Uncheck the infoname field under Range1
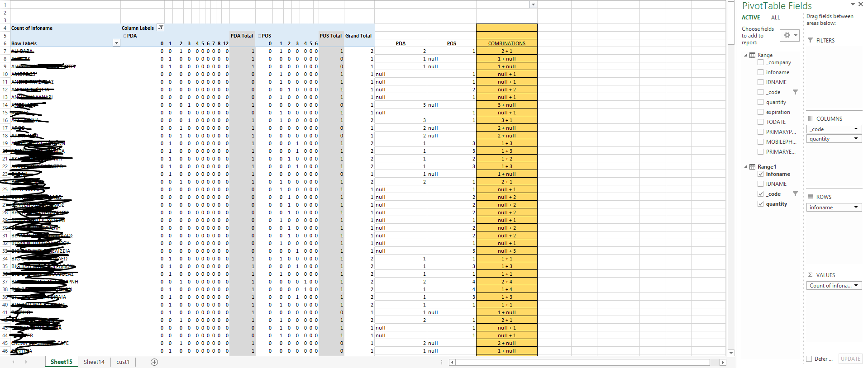868x368 pixels. point(760,174)
